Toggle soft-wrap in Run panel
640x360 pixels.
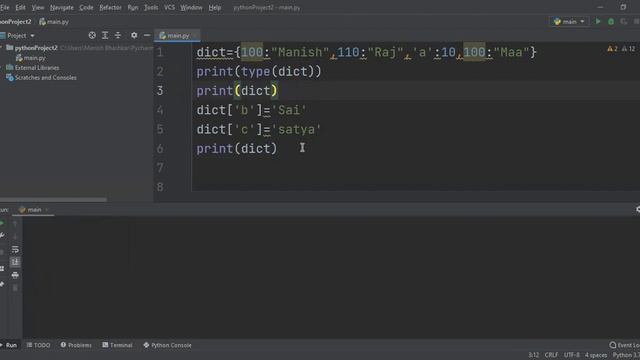point(15,249)
